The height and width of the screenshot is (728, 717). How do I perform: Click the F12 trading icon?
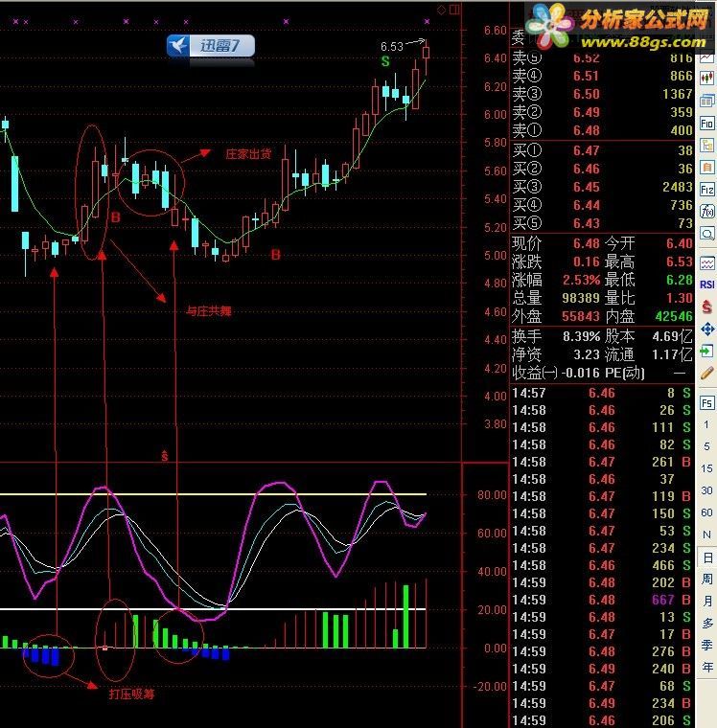click(x=706, y=190)
